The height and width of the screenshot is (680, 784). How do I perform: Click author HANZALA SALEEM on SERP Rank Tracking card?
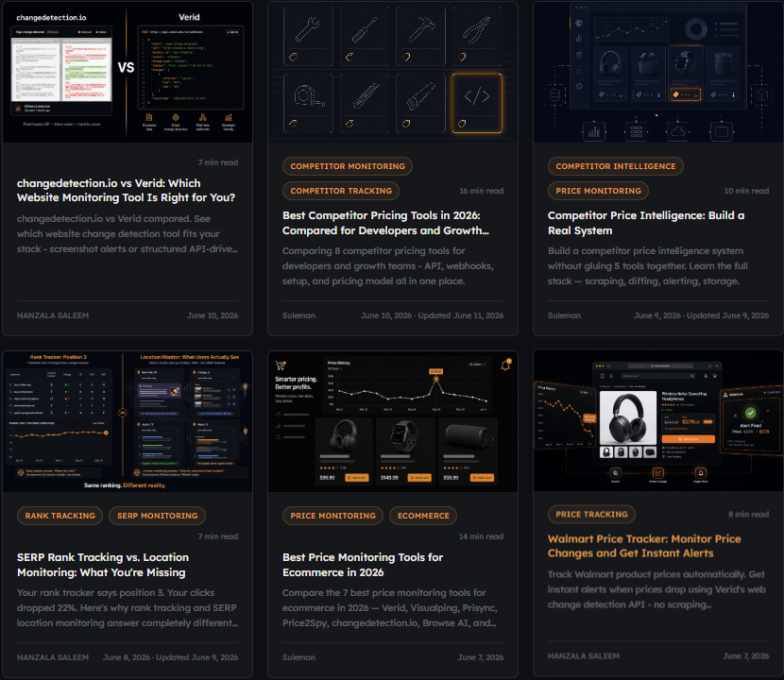[x=53, y=657]
